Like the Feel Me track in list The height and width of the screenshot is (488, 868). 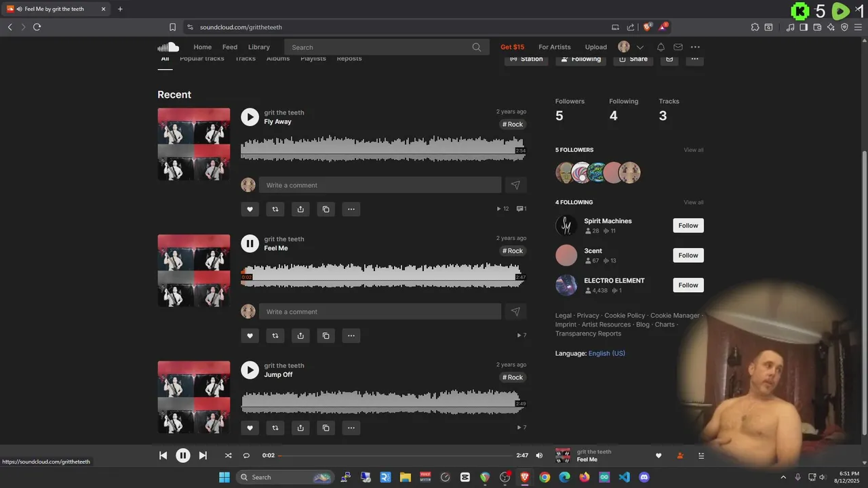pos(250,335)
